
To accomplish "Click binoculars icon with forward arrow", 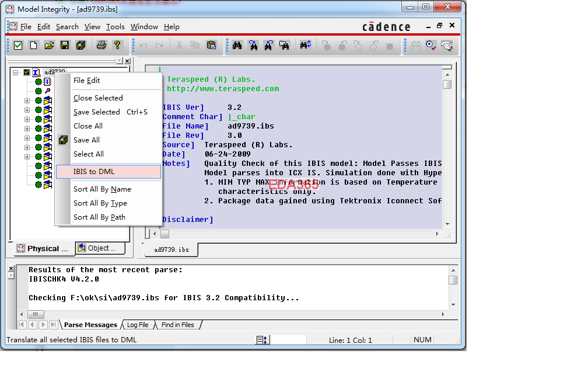I will (253, 46).
